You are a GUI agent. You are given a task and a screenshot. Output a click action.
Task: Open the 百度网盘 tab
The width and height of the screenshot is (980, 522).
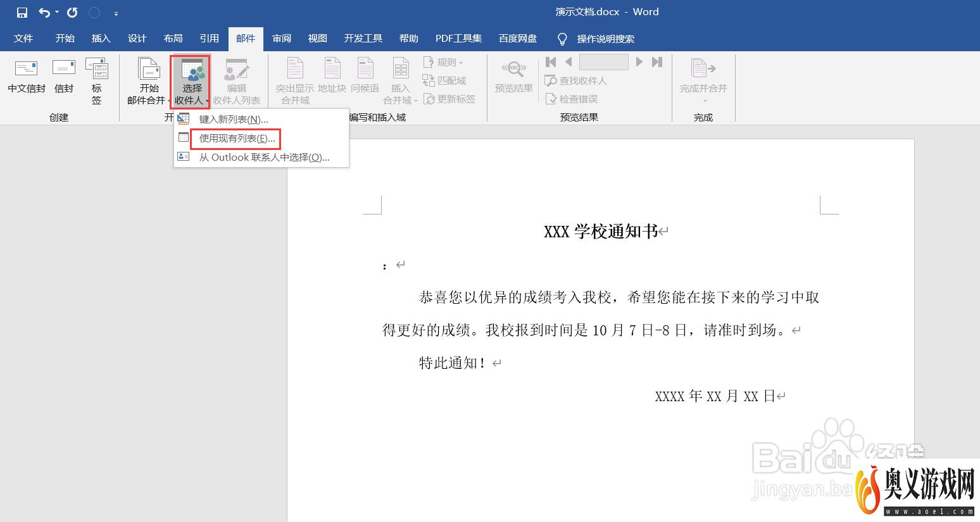pyautogui.click(x=518, y=39)
